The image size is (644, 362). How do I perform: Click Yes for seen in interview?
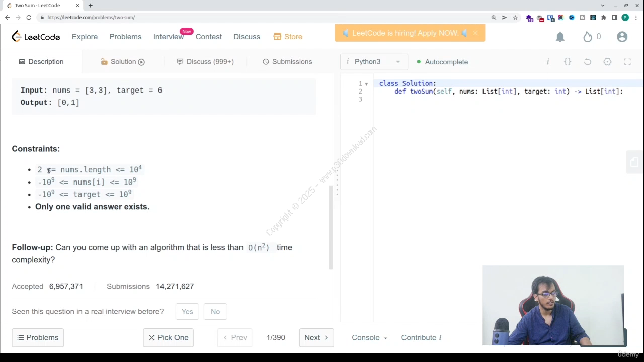coord(187,312)
